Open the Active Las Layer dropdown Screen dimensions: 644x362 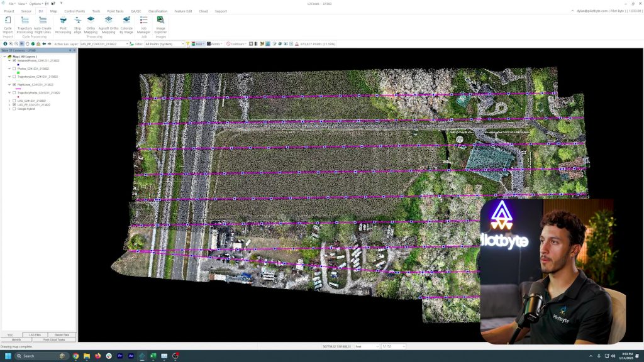point(127,43)
